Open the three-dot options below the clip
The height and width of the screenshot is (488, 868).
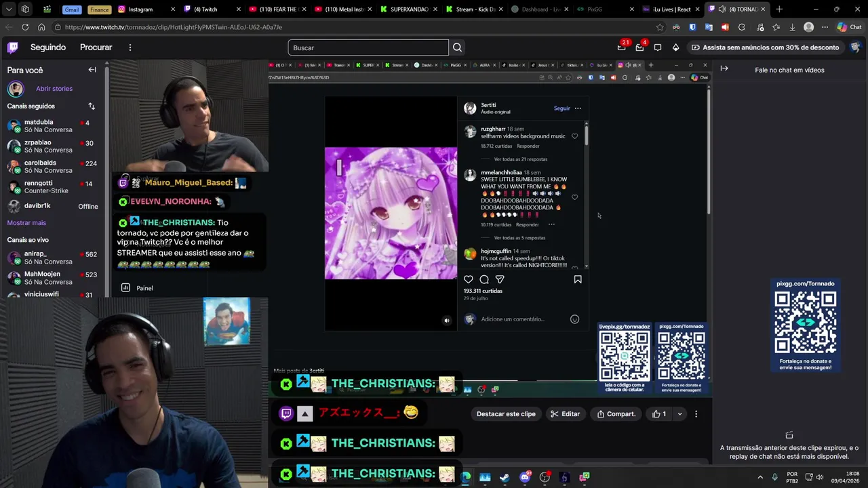pyautogui.click(x=696, y=414)
